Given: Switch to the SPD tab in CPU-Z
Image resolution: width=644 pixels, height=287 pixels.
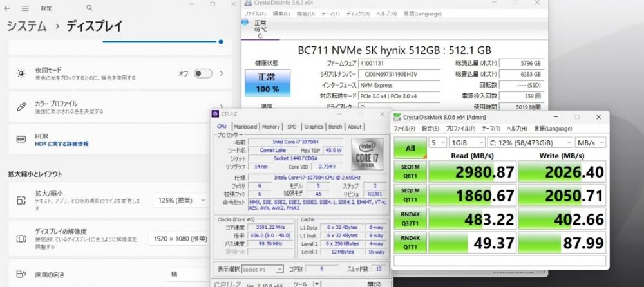Looking at the screenshot, I should [292, 127].
